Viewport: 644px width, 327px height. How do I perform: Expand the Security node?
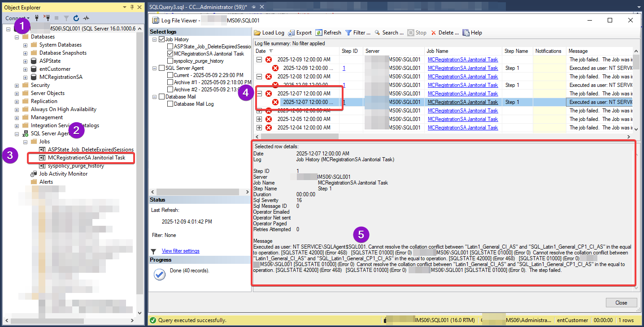(17, 85)
